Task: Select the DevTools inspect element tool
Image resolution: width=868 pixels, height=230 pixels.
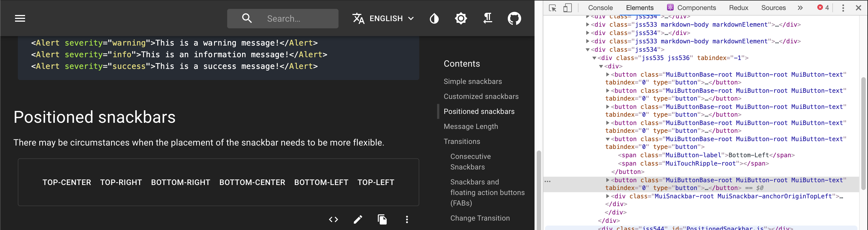Action: pyautogui.click(x=553, y=8)
